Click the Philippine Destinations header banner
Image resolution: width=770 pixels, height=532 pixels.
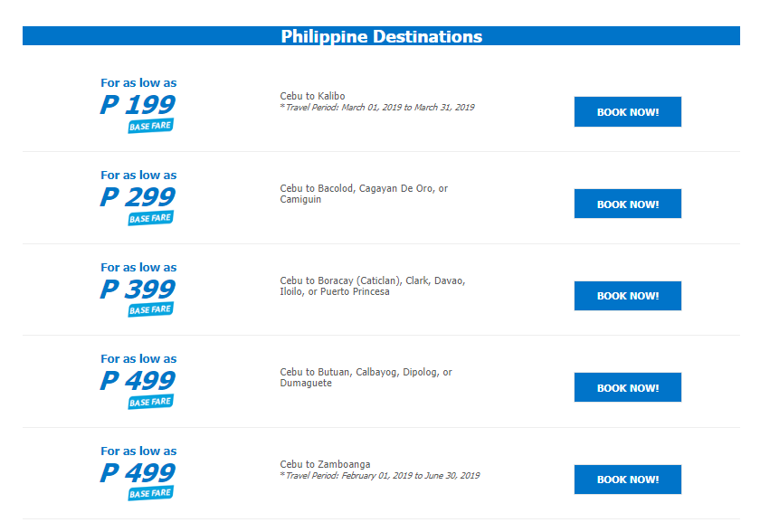381,36
